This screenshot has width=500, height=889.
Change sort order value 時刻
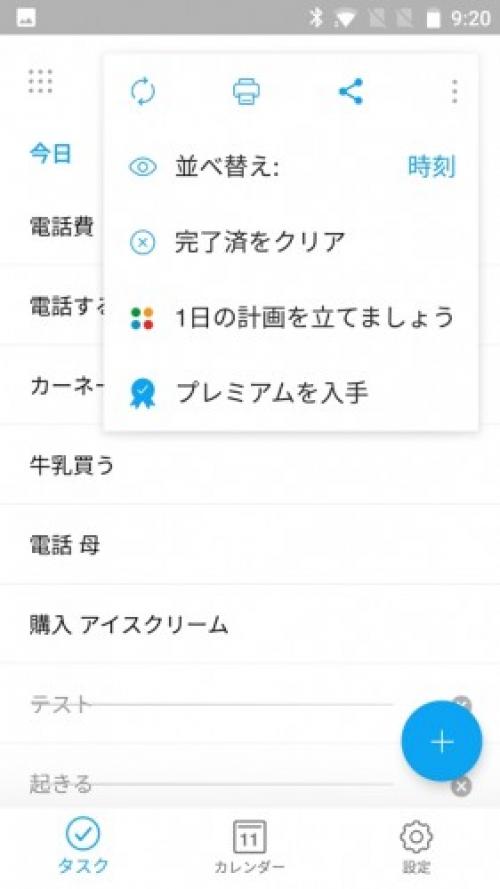click(431, 167)
